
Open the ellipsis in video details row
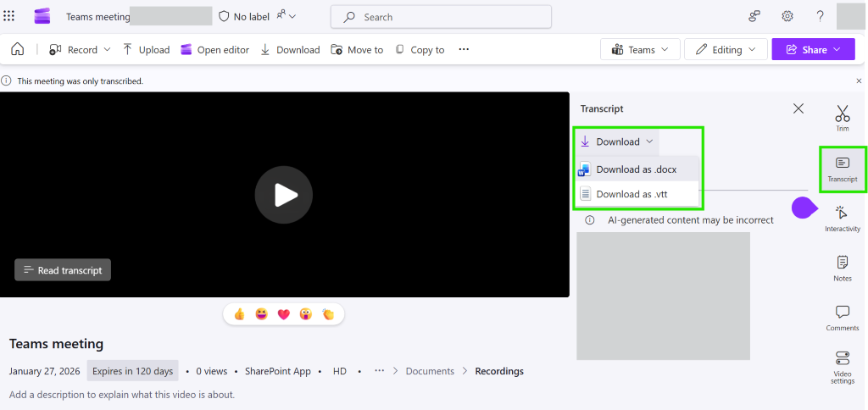(379, 371)
